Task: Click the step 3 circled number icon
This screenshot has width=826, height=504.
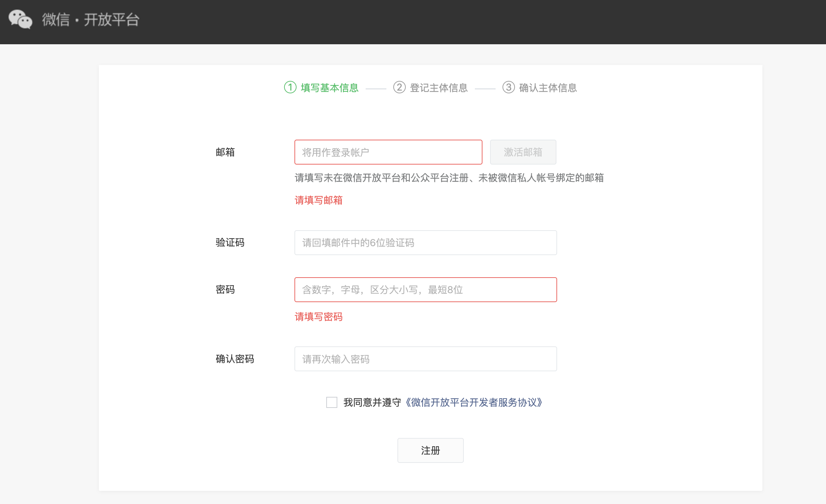Action: coord(509,87)
